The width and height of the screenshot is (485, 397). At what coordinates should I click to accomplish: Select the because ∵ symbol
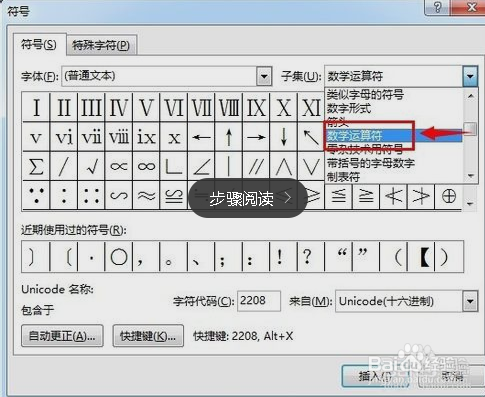tap(36, 195)
